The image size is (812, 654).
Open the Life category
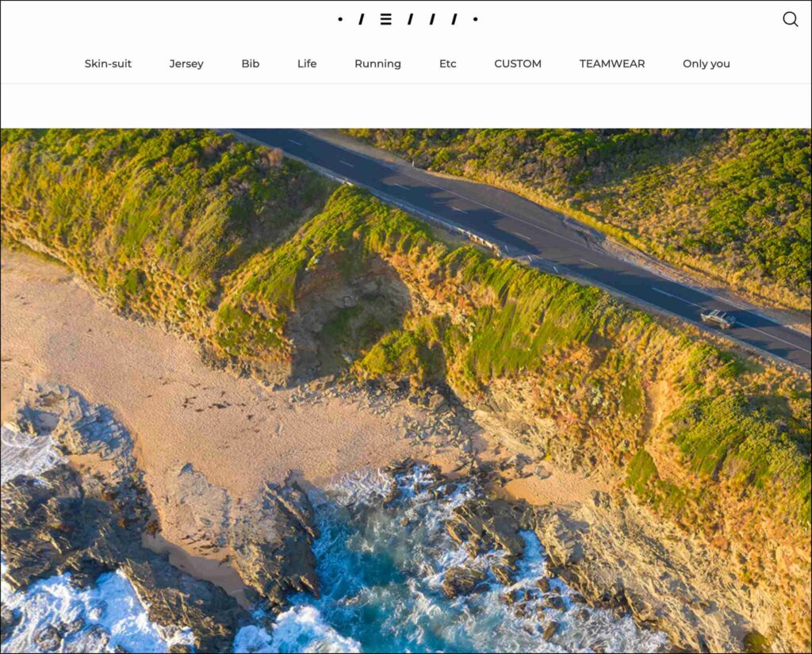tap(307, 63)
